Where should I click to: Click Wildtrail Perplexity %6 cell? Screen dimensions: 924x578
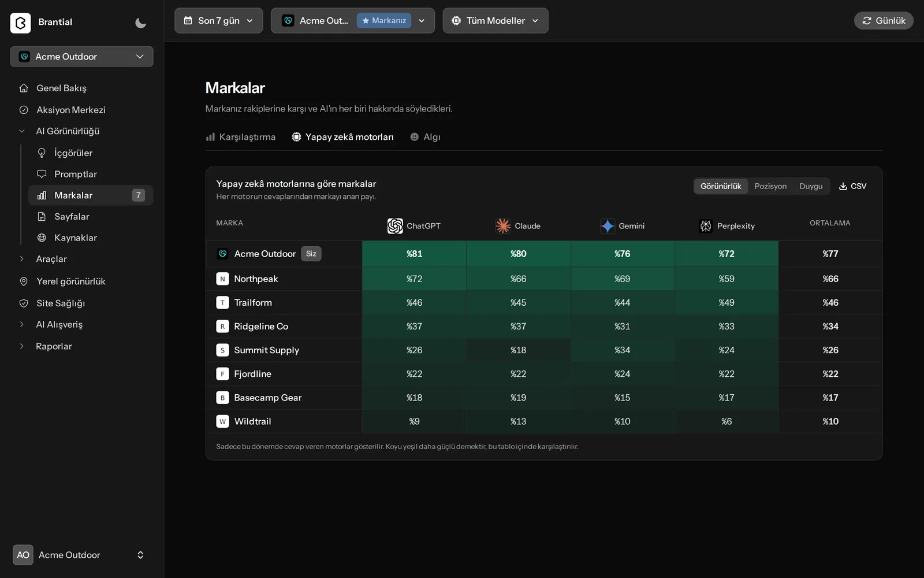click(726, 421)
